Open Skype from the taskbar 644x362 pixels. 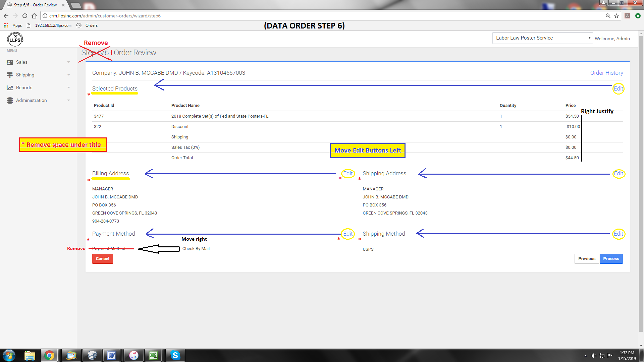coord(175,355)
